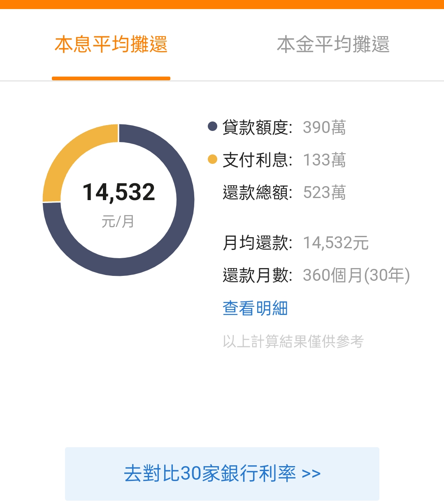Select the 本息平均攤還 tab
Screen dimensions: 444x504
pos(111,44)
